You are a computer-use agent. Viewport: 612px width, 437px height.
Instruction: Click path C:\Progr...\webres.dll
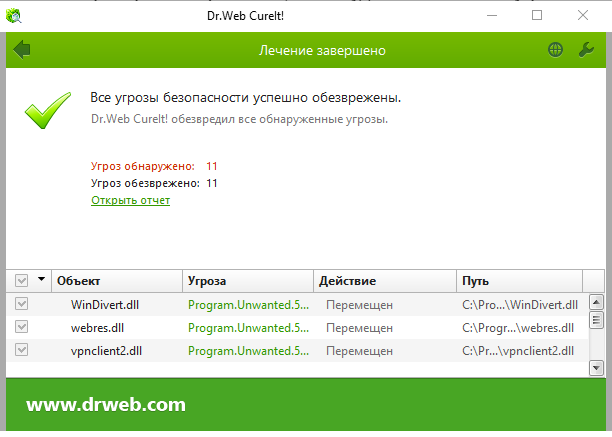pyautogui.click(x=518, y=328)
